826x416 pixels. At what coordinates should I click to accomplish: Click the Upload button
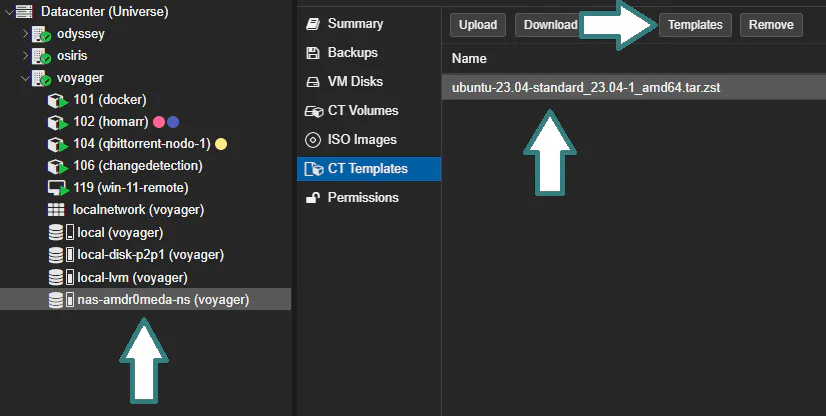(478, 25)
